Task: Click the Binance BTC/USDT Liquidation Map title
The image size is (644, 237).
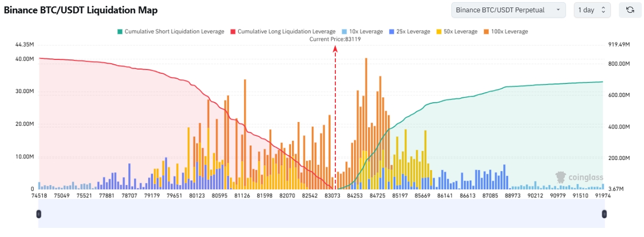Action: tap(81, 10)
